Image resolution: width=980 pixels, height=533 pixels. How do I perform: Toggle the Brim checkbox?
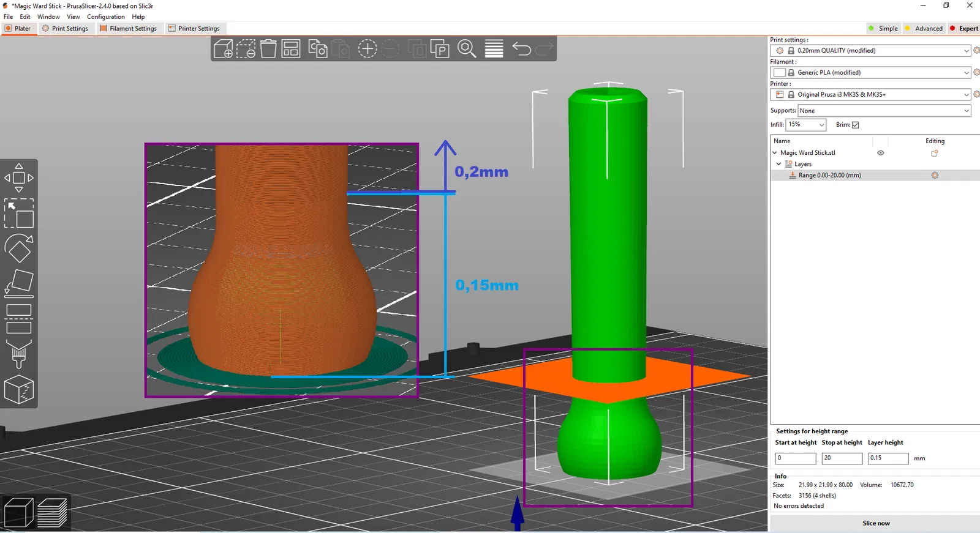[856, 125]
